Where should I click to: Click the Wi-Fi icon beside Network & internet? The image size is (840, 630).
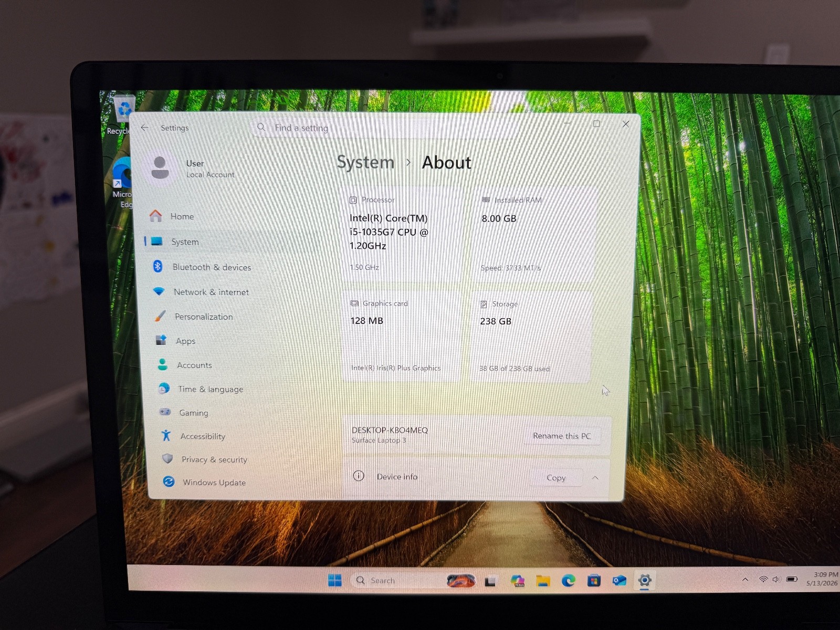tap(159, 291)
